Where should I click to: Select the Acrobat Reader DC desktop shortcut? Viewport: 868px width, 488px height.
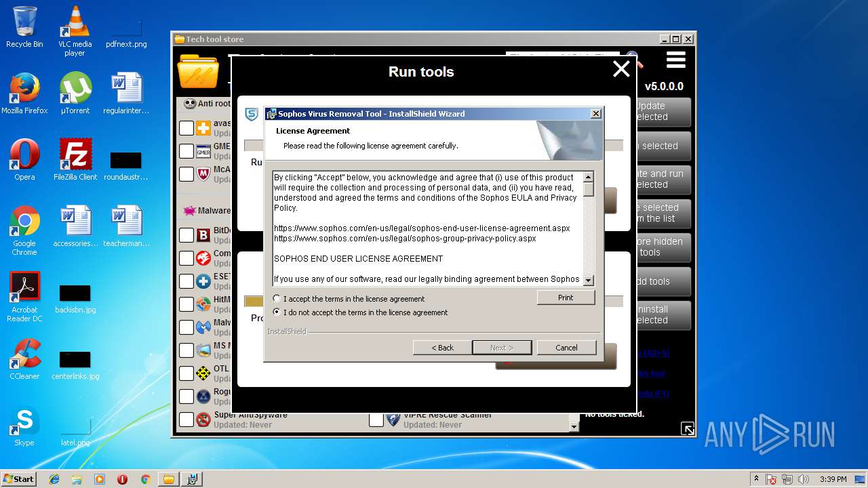pos(24,297)
